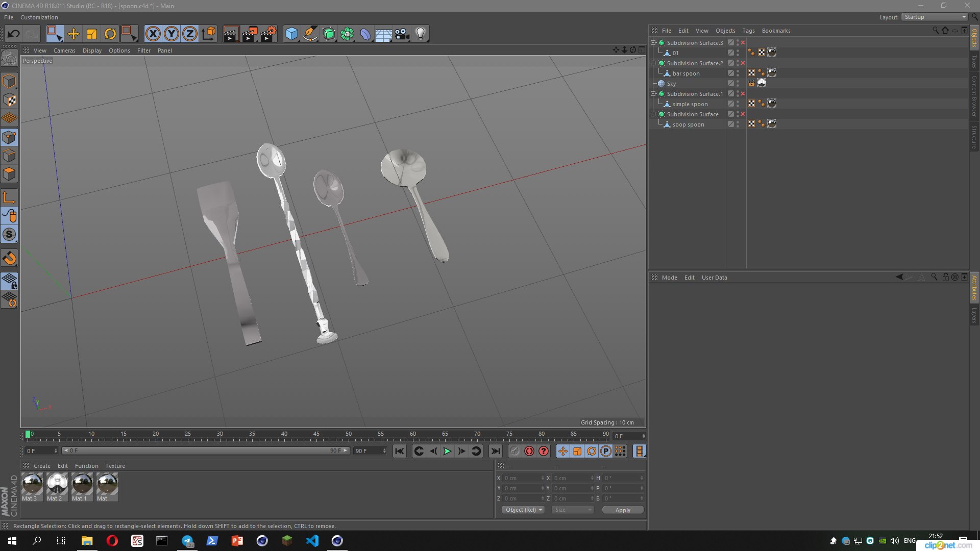The width and height of the screenshot is (980, 551).
Task: Click Render View clapperboard icon
Action: pos(231,34)
